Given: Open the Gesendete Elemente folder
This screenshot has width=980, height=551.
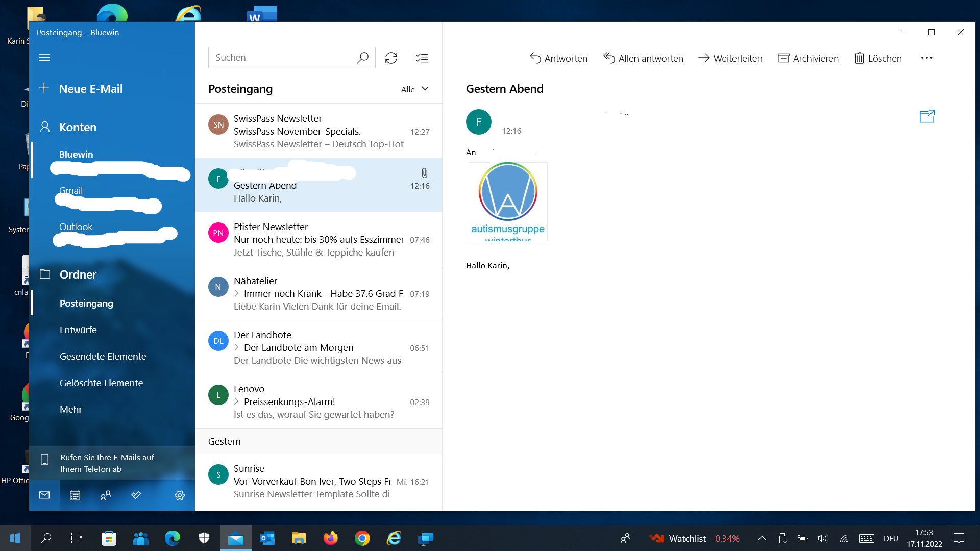Looking at the screenshot, I should click(x=103, y=356).
